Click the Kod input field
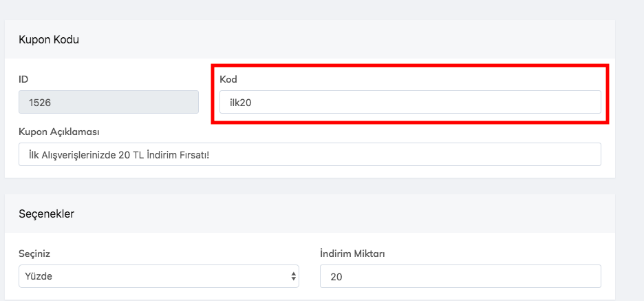This screenshot has width=644, height=301. pos(410,102)
